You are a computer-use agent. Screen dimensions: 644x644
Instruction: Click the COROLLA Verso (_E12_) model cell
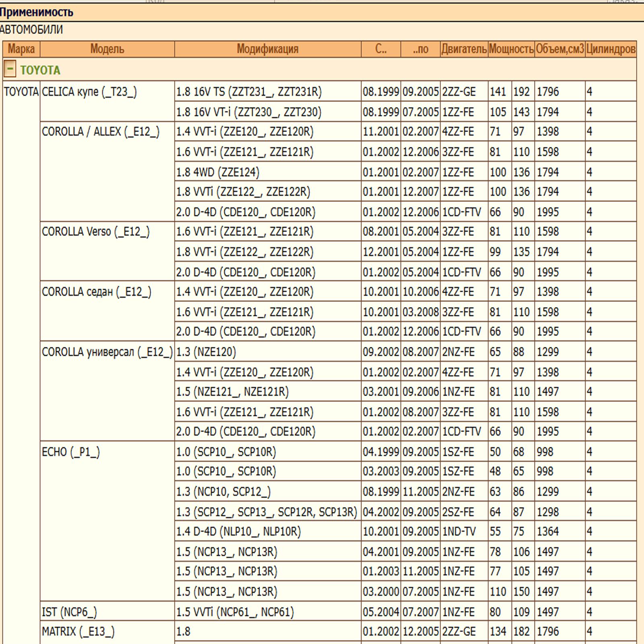point(96,232)
